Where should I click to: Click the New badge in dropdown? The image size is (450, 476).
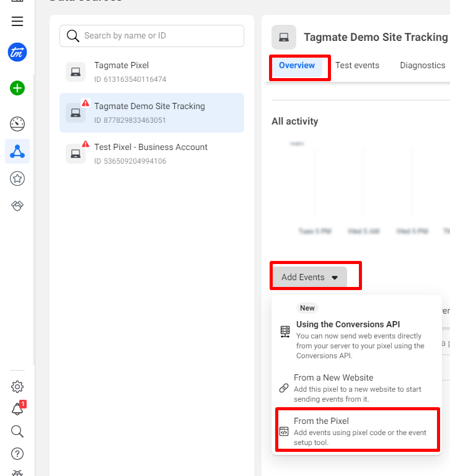pyautogui.click(x=307, y=308)
